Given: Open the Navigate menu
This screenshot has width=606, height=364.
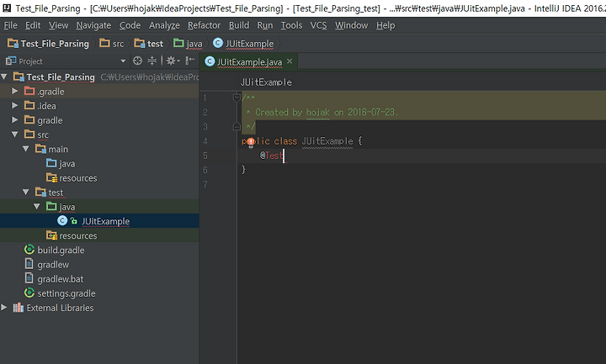Looking at the screenshot, I should click(93, 25).
